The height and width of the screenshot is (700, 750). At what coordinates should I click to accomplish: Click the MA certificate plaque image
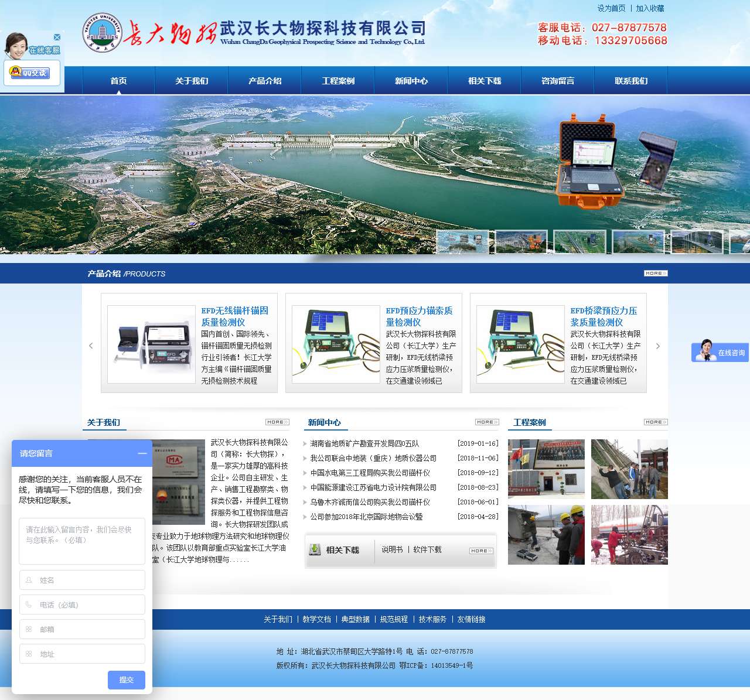click(179, 482)
